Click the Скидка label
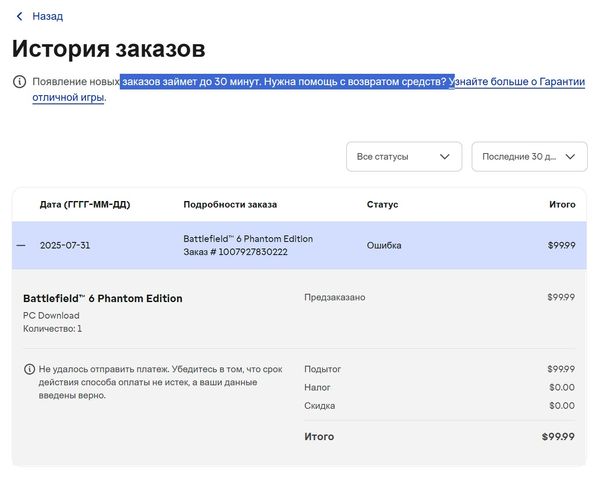The height and width of the screenshot is (480, 599). pos(319,406)
